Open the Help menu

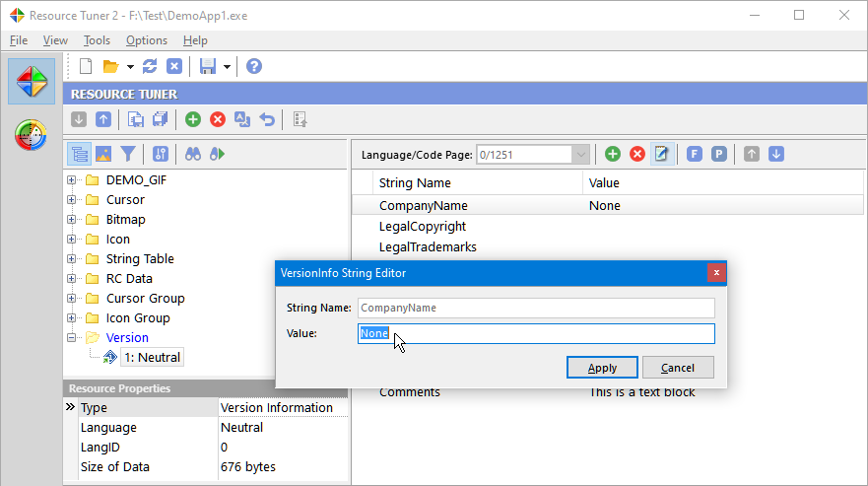tap(195, 40)
